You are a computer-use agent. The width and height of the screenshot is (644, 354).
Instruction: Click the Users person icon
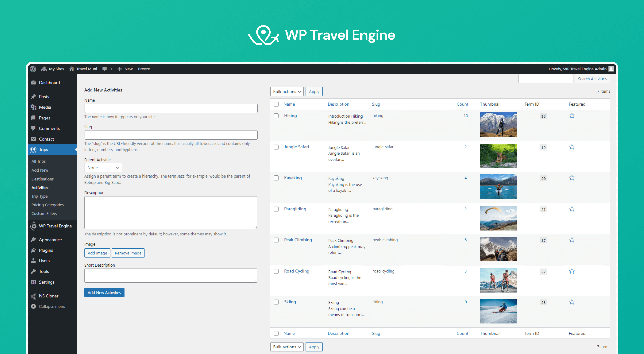coord(33,261)
